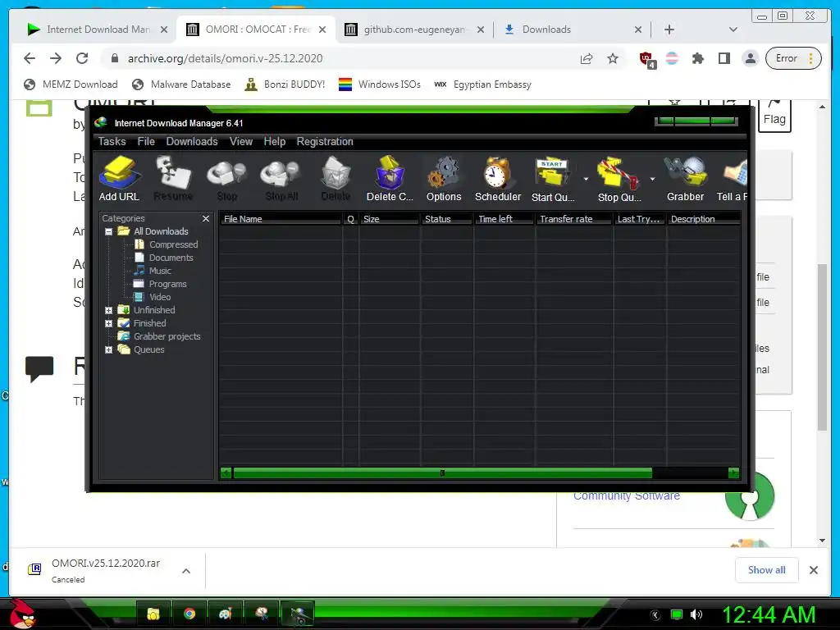Toggle the browser side panel icon
This screenshot has width=840, height=630.
tap(724, 58)
